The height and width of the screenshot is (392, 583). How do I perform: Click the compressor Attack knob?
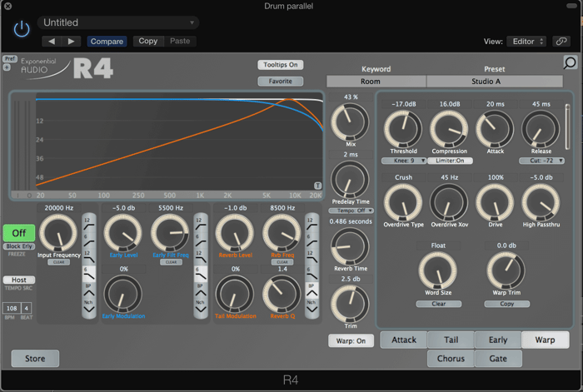pyautogui.click(x=495, y=129)
